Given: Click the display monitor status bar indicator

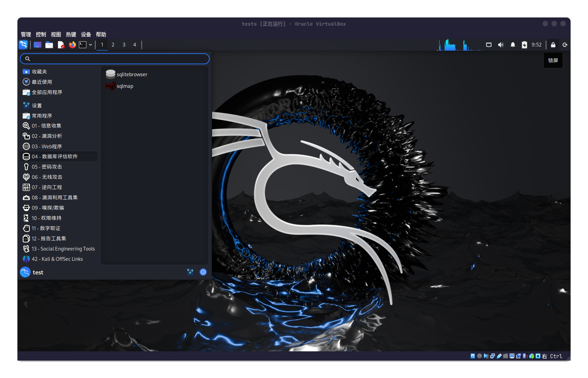Looking at the screenshot, I should click(x=512, y=356).
